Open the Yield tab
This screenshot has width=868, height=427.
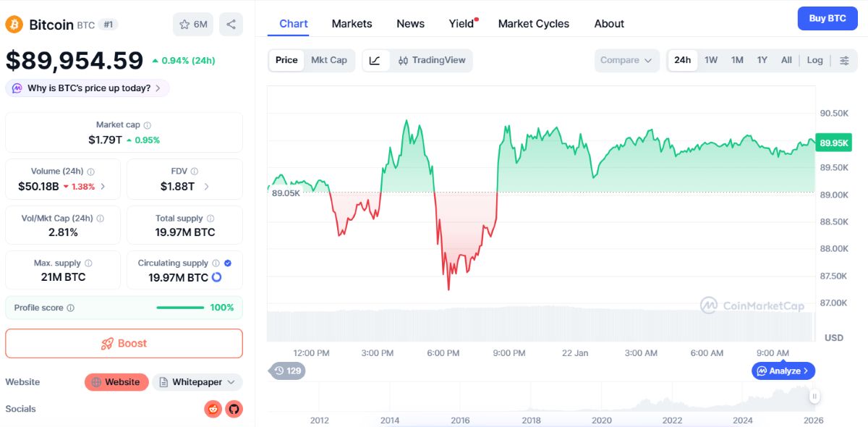click(463, 24)
